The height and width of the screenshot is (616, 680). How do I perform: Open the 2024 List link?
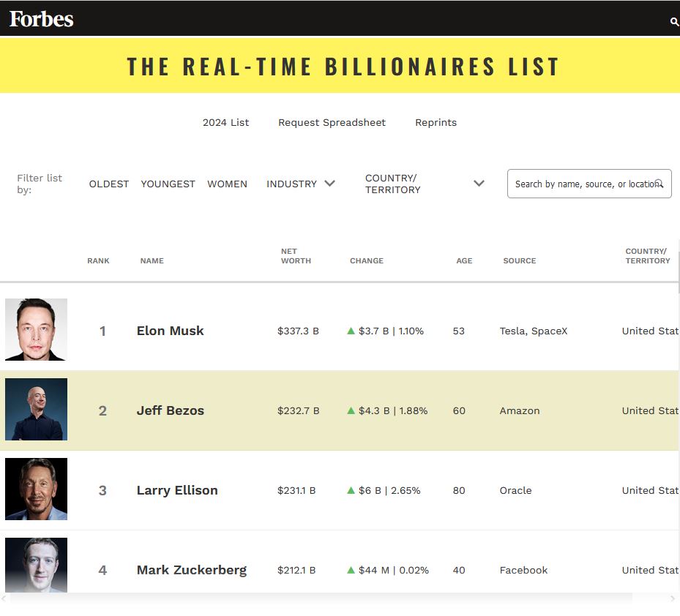coord(225,122)
